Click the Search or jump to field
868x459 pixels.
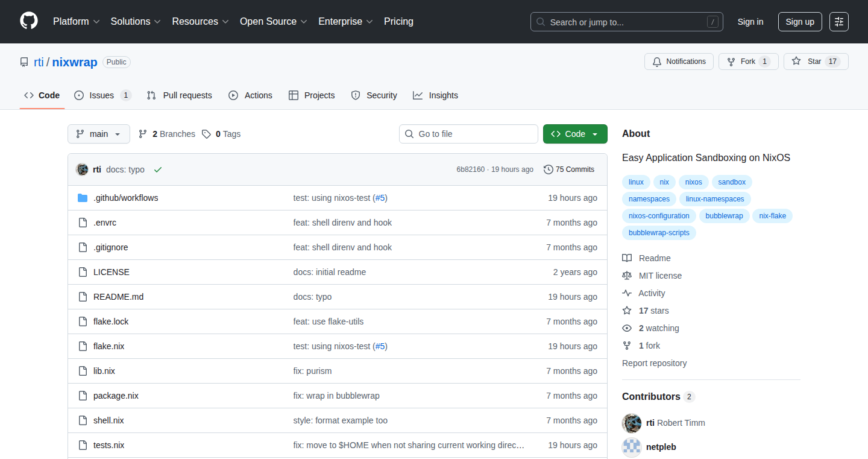click(x=627, y=22)
